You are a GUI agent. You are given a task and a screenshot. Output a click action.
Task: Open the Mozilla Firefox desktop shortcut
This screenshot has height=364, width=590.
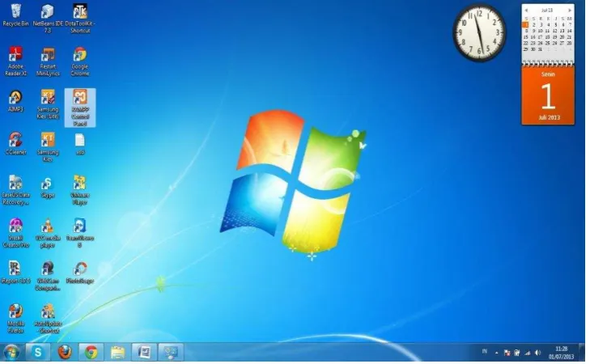(x=15, y=319)
